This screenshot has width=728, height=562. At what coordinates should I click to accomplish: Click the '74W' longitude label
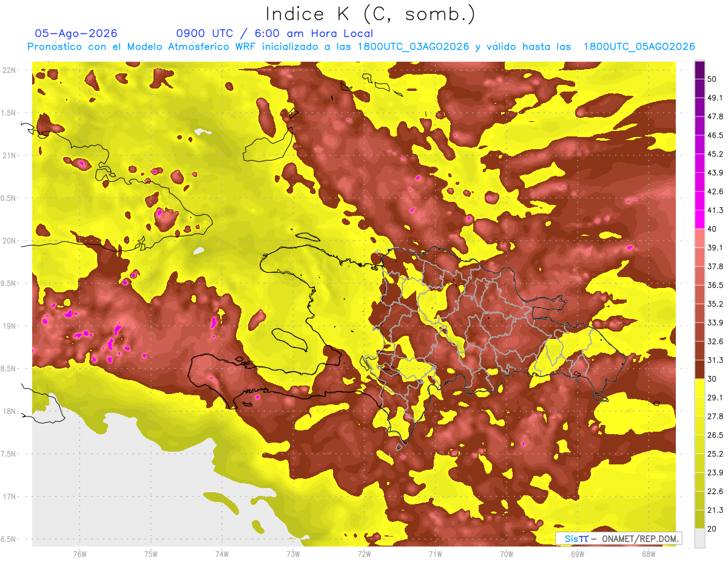pos(222,554)
